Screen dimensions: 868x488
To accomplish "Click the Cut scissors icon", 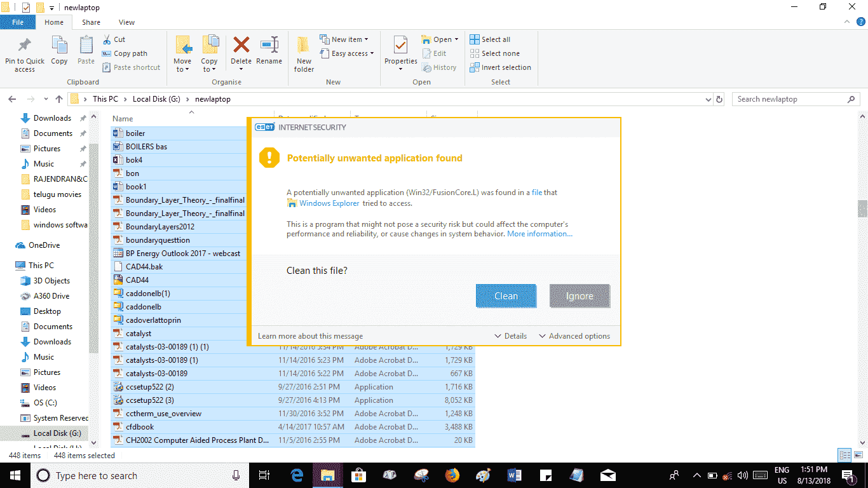I will tap(106, 39).
